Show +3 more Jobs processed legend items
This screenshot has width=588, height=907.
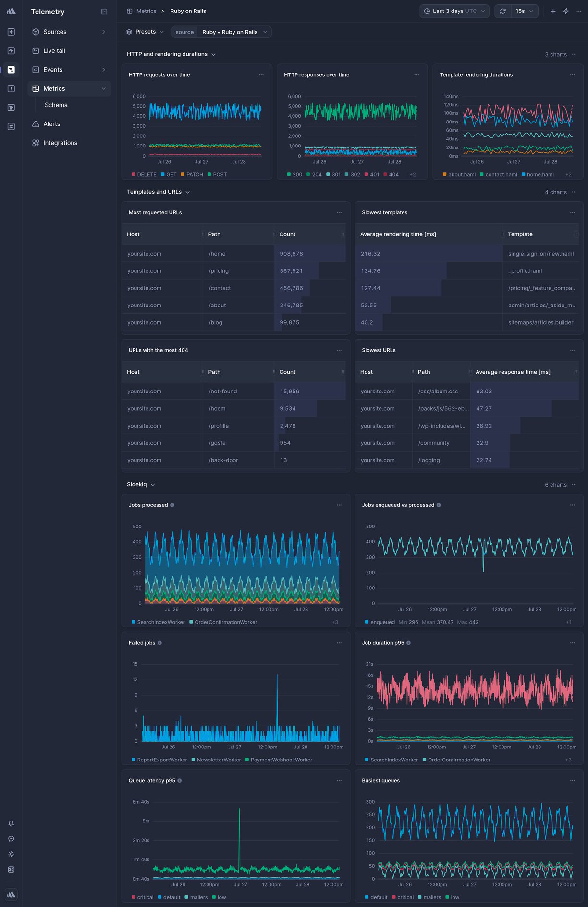(335, 623)
